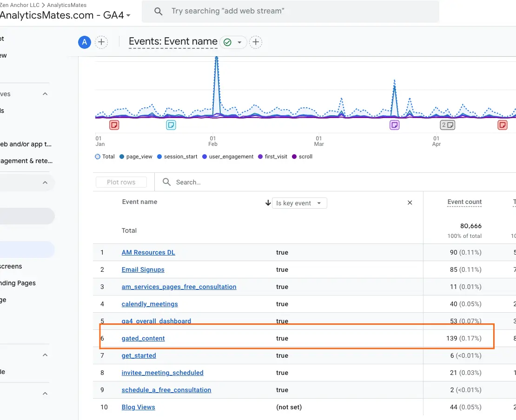Open the red annotation note after Apr 01
Viewport: 516px width, 420px height.
pyautogui.click(x=503, y=125)
